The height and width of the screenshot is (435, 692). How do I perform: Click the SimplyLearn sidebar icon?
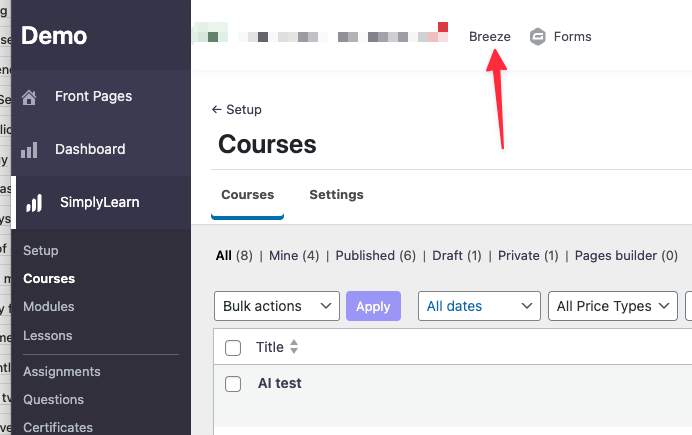pos(34,203)
